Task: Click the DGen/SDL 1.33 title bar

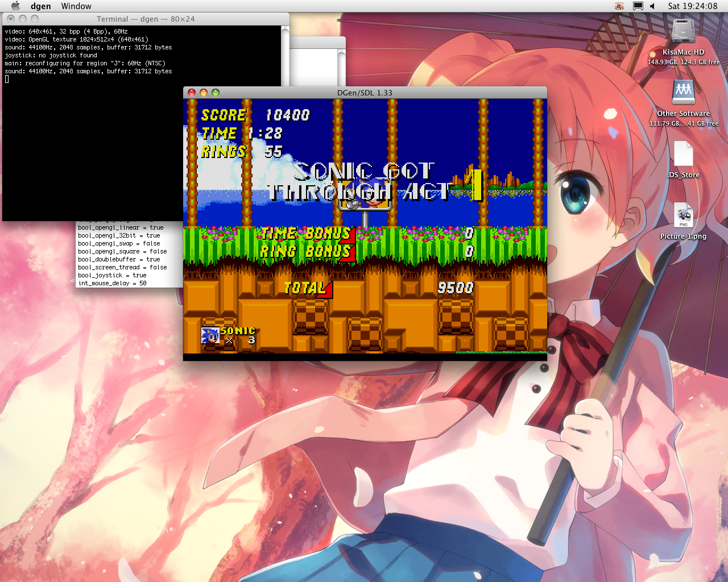Action: 365,93
